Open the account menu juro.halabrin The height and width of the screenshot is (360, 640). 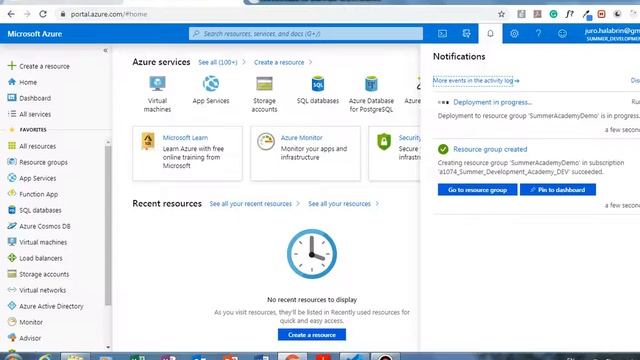coord(612,33)
